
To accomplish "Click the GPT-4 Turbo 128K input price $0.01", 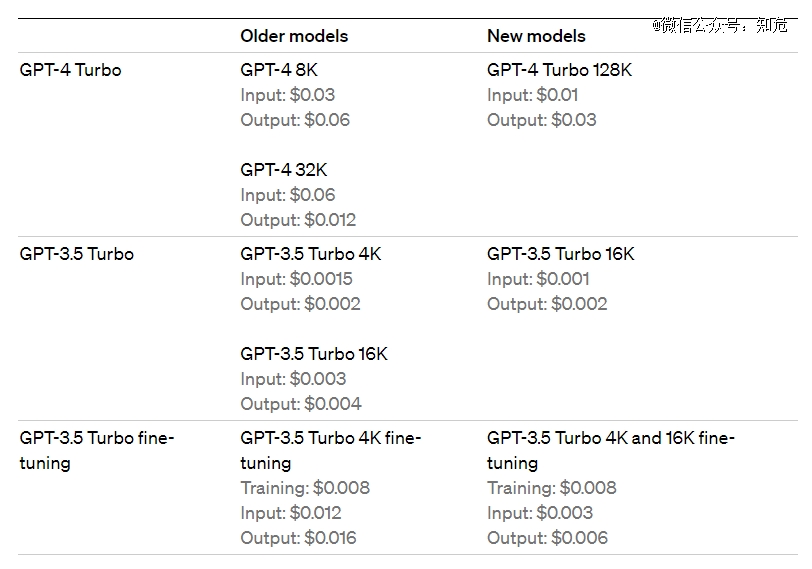I will (557, 95).
